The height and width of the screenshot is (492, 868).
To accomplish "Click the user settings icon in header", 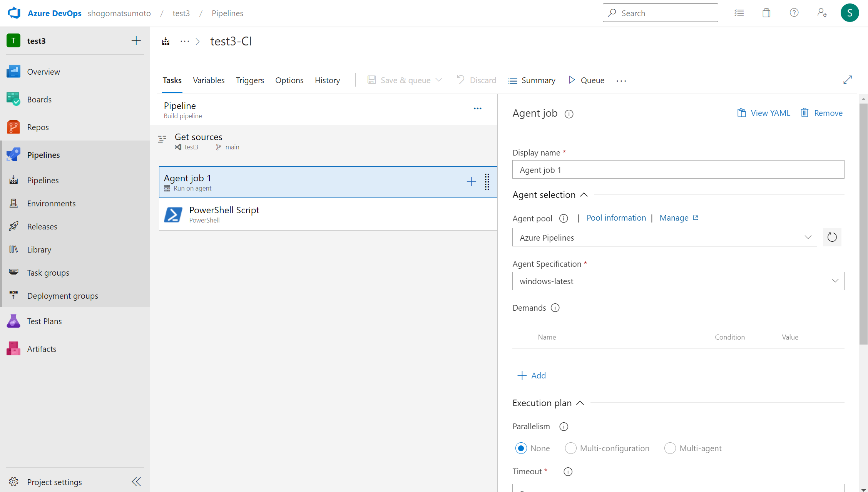I will click(x=822, y=13).
